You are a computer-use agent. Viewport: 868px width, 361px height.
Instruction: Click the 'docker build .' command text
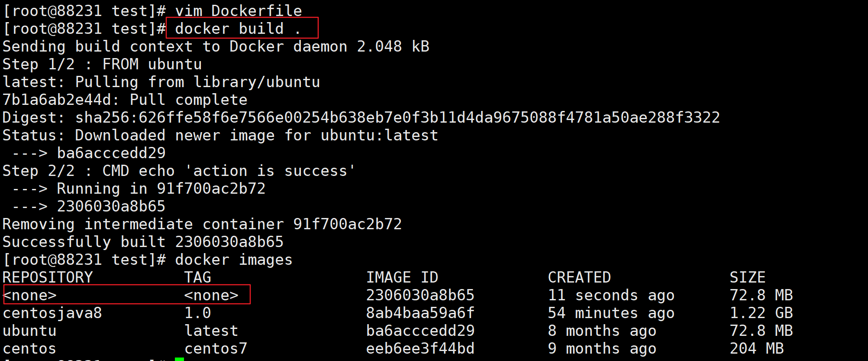pos(237,29)
